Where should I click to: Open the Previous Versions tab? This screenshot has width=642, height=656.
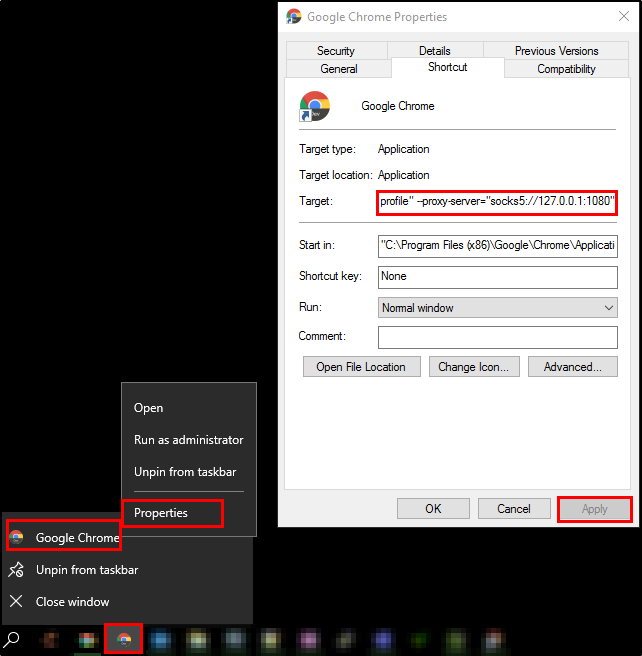pyautogui.click(x=556, y=51)
